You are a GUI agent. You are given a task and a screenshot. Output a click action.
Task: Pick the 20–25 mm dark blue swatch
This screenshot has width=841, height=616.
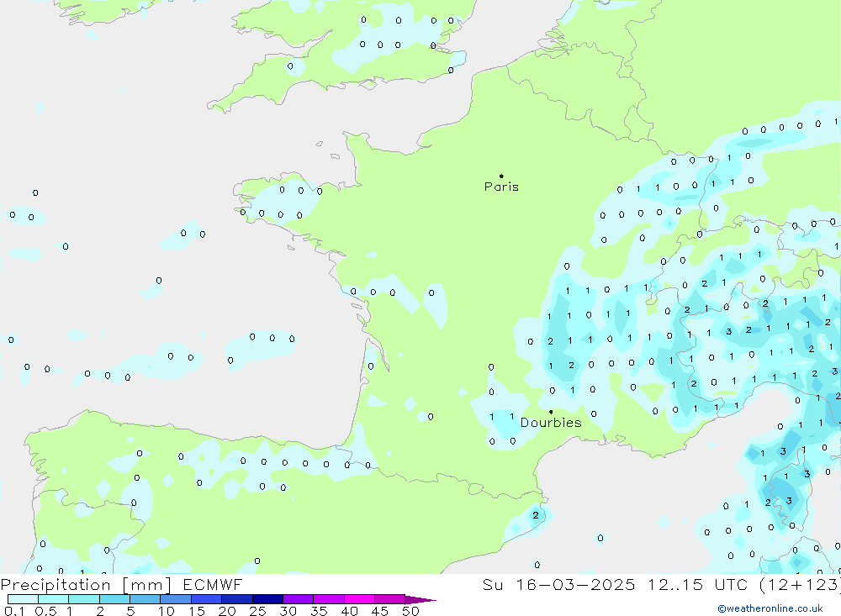[x=237, y=599]
